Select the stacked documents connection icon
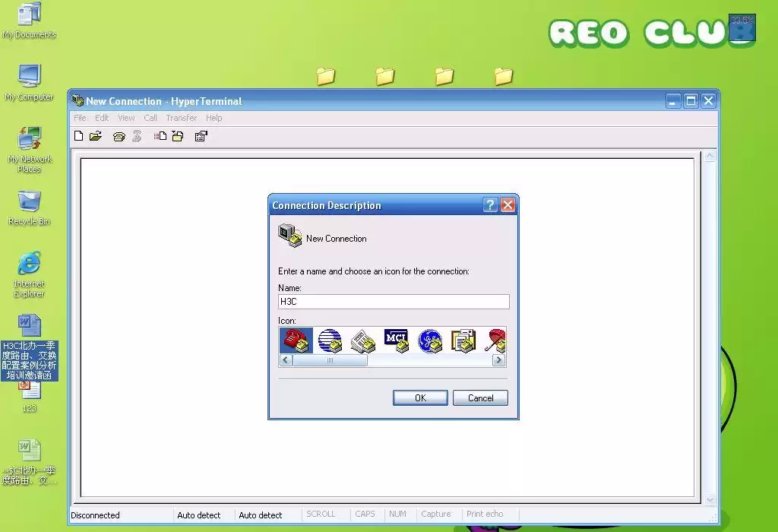 tap(463, 340)
